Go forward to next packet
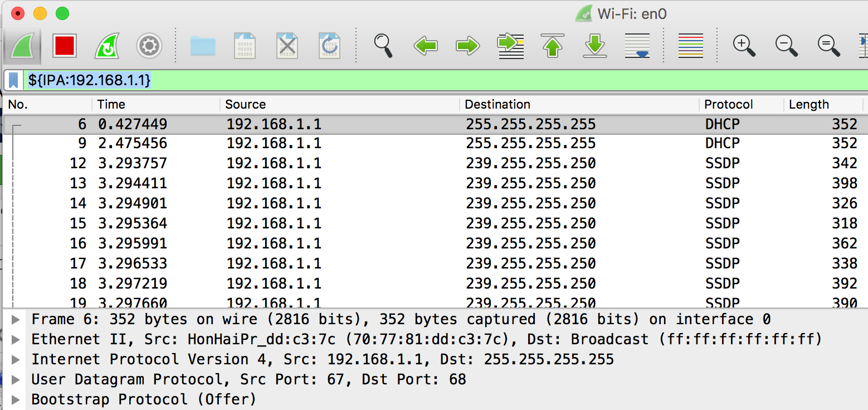This screenshot has height=410, width=868. coord(468,46)
